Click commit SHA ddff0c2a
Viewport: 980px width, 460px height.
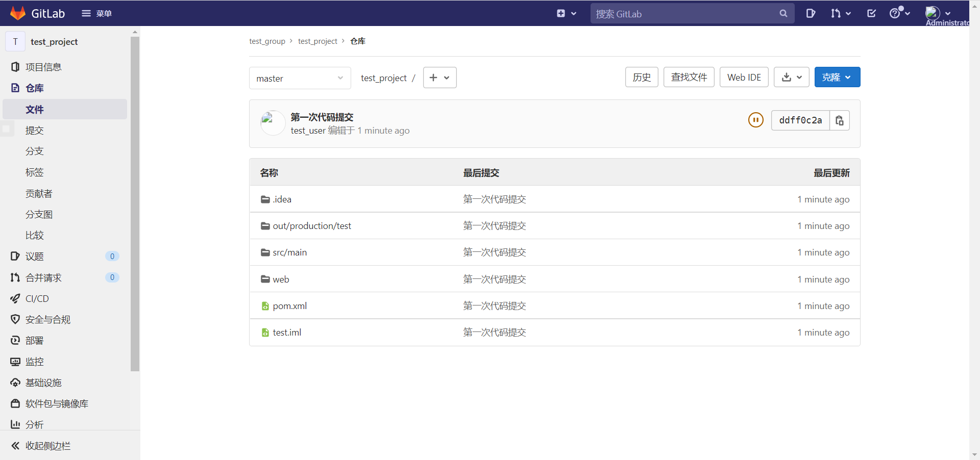(x=800, y=120)
